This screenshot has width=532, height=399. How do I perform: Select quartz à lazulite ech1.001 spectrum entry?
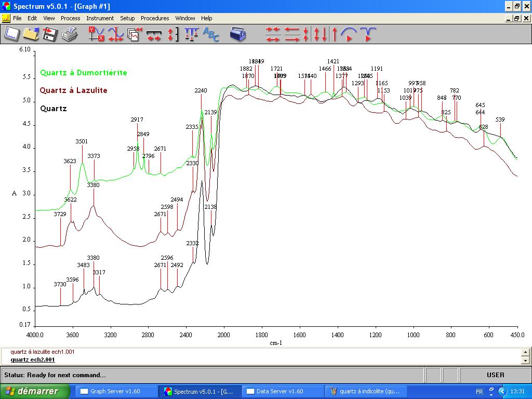pos(42,352)
